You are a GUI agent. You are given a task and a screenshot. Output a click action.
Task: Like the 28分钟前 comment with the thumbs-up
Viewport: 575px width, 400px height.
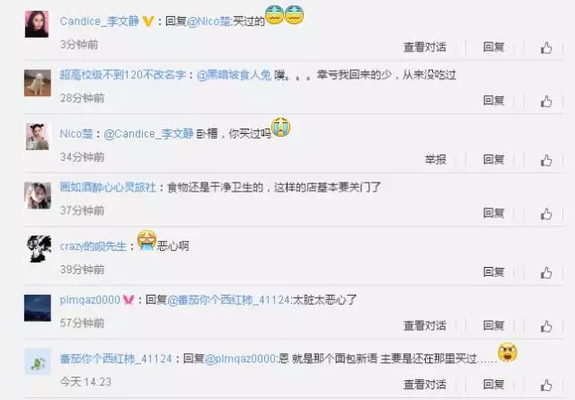click(546, 101)
